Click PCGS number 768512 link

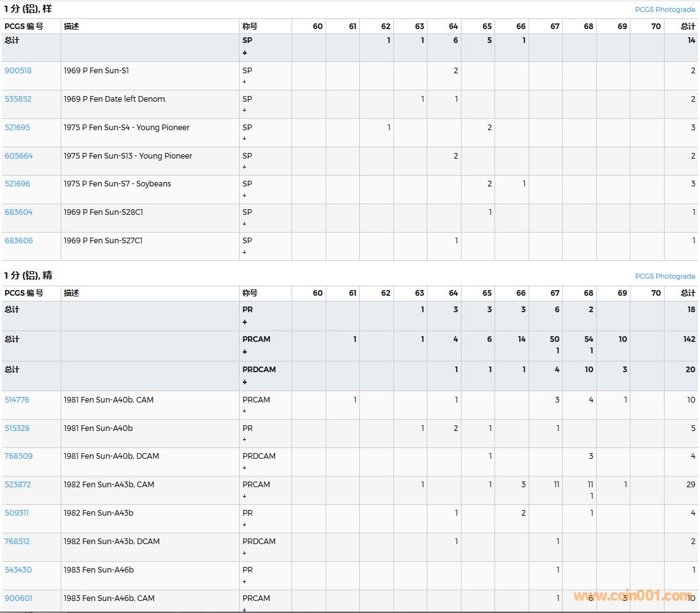(x=17, y=542)
